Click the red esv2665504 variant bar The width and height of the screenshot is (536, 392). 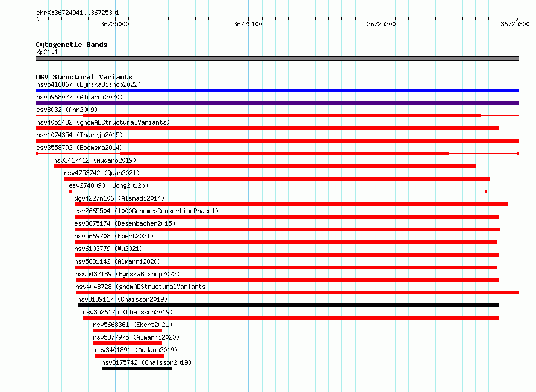tap(287, 217)
